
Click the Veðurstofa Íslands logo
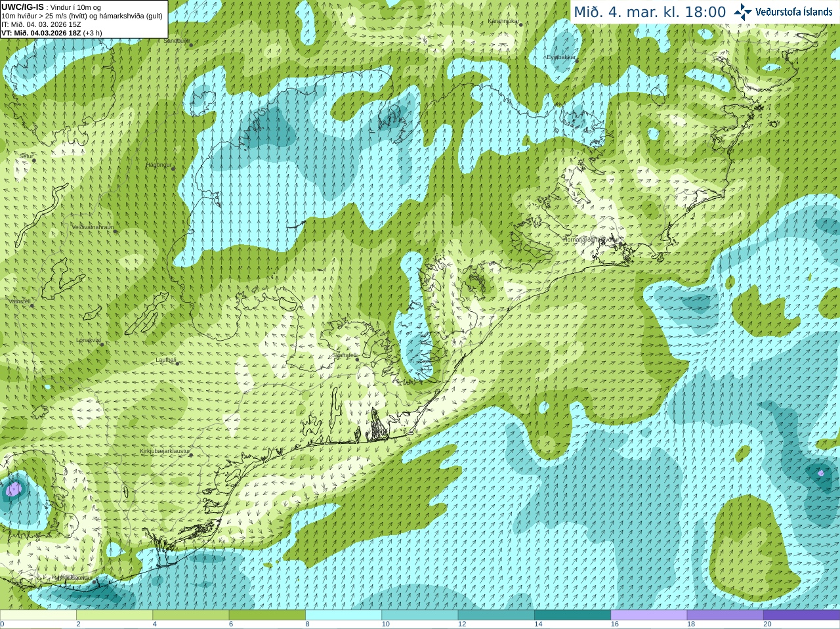tap(783, 12)
